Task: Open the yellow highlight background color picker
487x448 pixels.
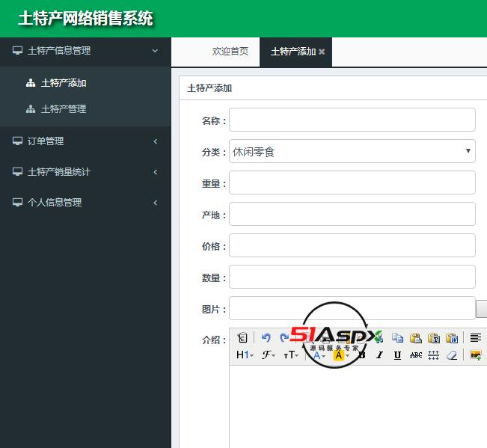Action: (341, 355)
